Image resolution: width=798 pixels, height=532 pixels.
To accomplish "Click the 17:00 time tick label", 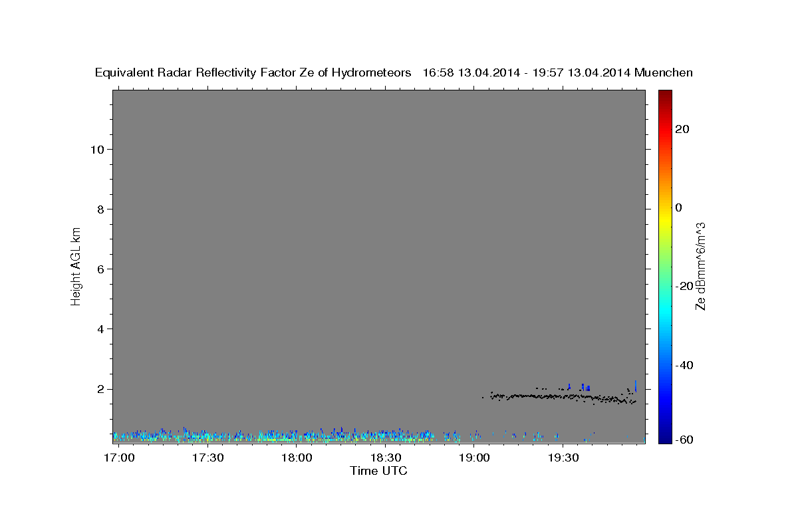I will tap(119, 458).
